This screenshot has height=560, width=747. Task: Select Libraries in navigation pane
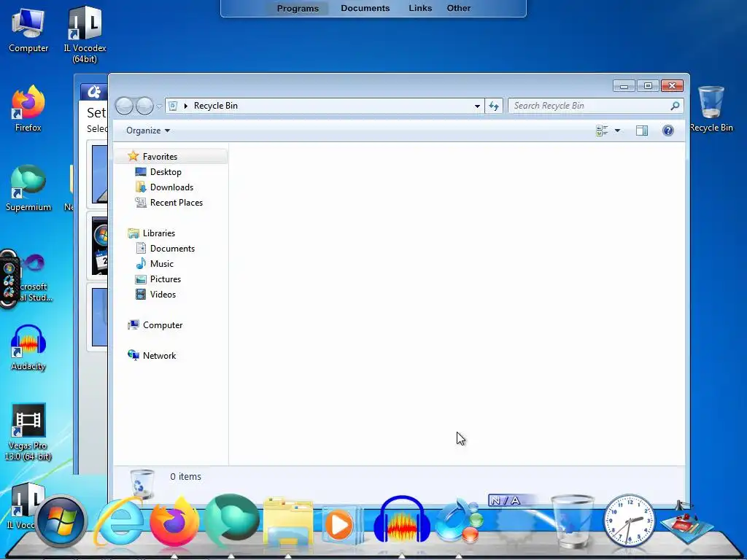point(158,233)
